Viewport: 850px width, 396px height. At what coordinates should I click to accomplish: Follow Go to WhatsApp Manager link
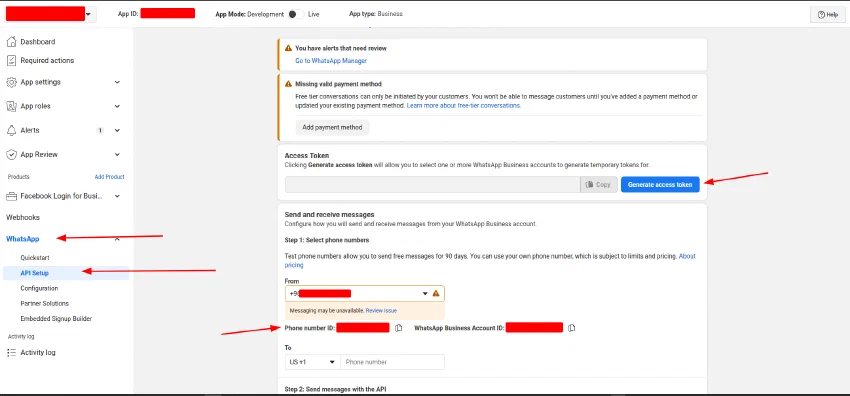pos(331,61)
